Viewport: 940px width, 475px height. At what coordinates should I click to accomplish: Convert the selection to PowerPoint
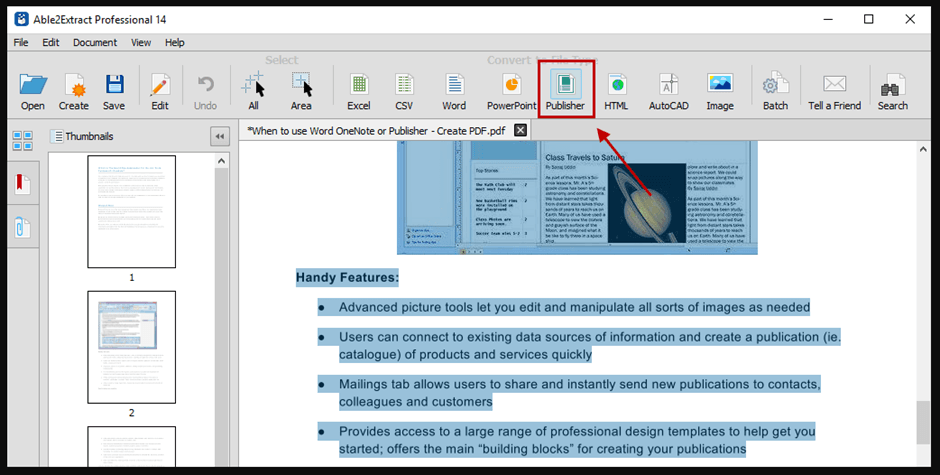tap(511, 92)
